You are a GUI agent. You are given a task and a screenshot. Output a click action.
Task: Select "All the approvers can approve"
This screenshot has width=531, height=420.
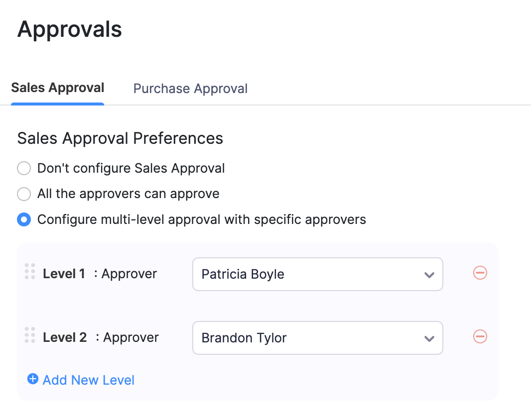(x=24, y=194)
